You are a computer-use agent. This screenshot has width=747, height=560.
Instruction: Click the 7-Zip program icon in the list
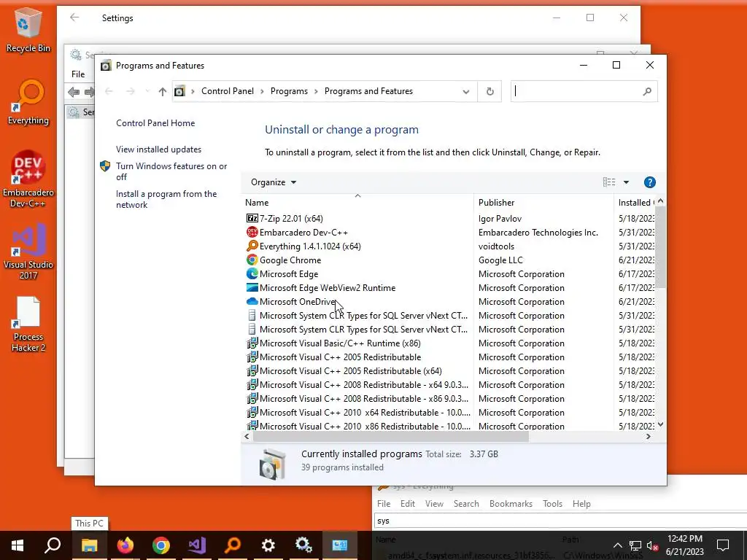252,219
